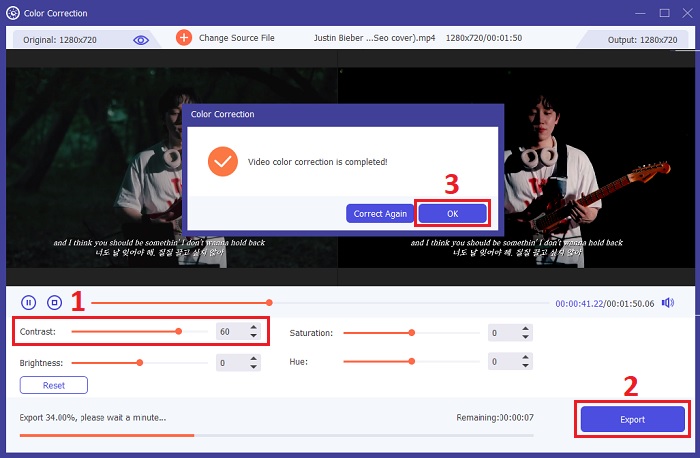Click OK in the completion dialog

pyautogui.click(x=453, y=213)
